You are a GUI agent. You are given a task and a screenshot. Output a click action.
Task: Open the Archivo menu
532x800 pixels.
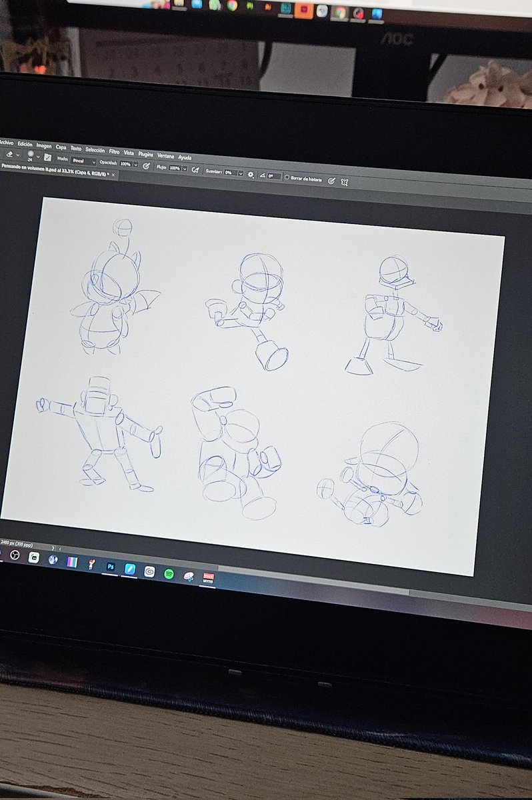pyautogui.click(x=7, y=143)
